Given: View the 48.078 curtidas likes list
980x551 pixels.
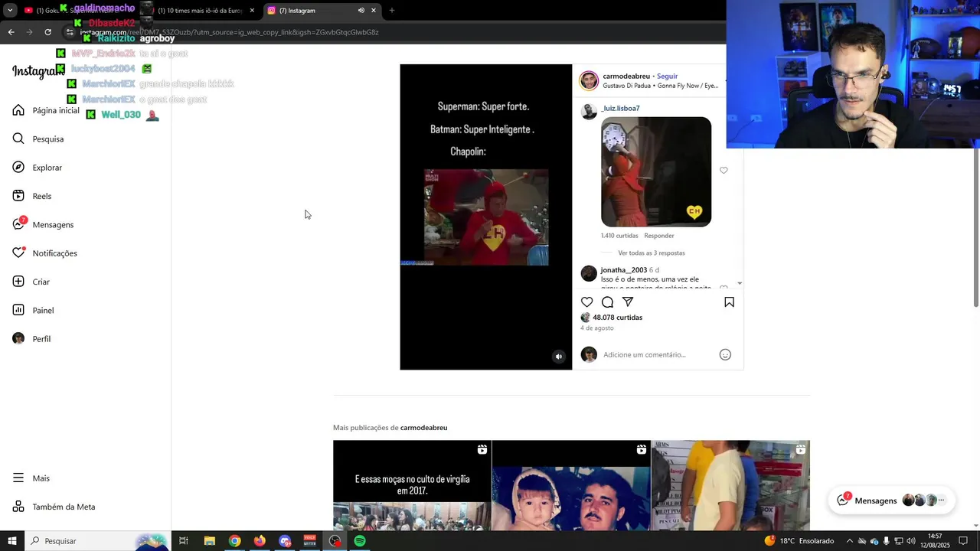Looking at the screenshot, I should (x=617, y=318).
